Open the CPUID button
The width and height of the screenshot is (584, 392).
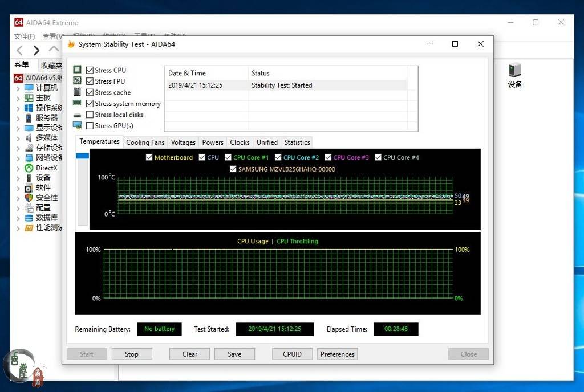[292, 354]
